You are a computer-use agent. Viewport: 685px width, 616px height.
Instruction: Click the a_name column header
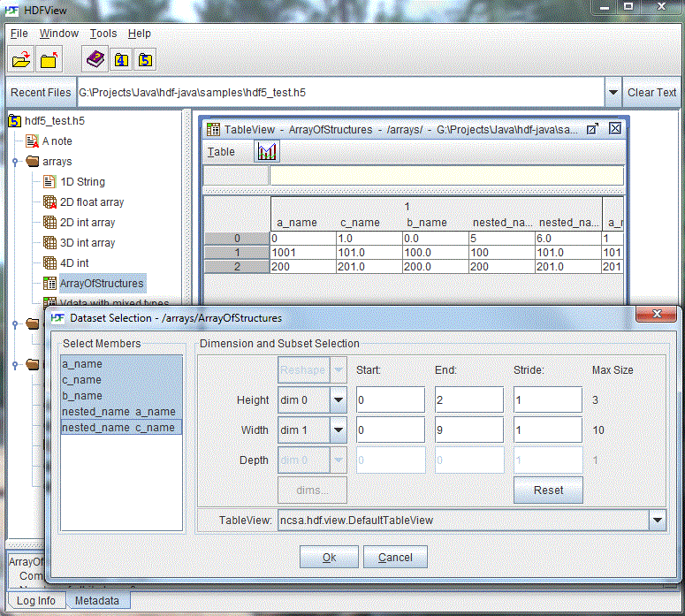297,223
